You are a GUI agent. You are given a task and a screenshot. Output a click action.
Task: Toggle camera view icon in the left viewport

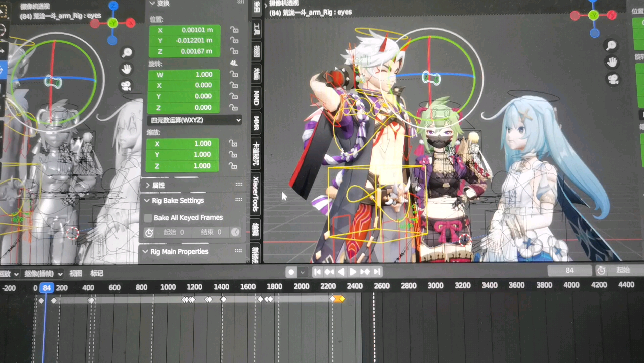[126, 86]
